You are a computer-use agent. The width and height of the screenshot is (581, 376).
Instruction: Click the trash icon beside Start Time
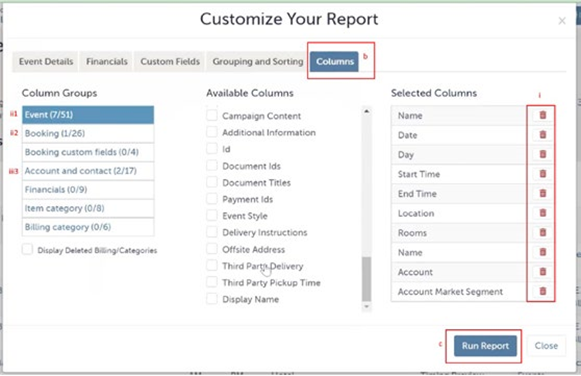[542, 174]
